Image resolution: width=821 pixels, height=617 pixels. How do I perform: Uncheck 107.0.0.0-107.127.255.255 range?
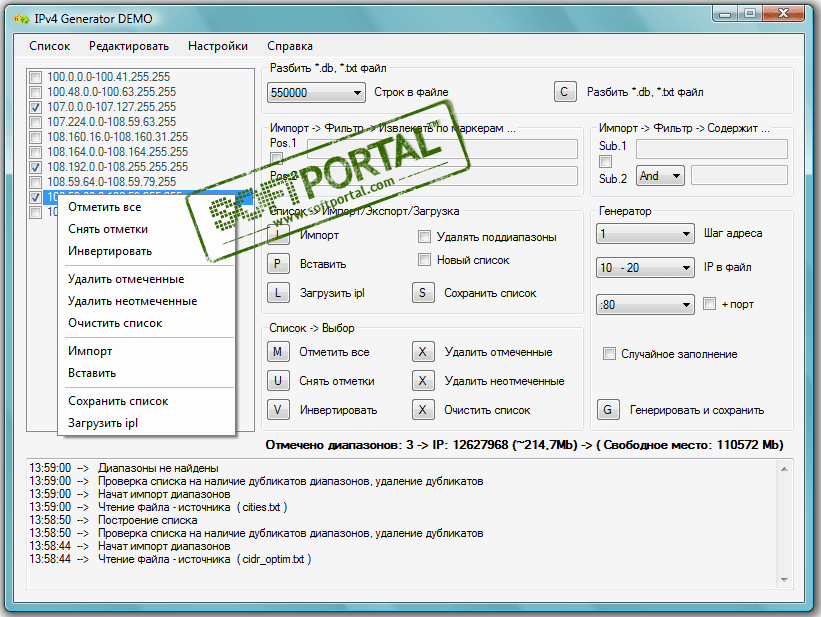[36, 107]
